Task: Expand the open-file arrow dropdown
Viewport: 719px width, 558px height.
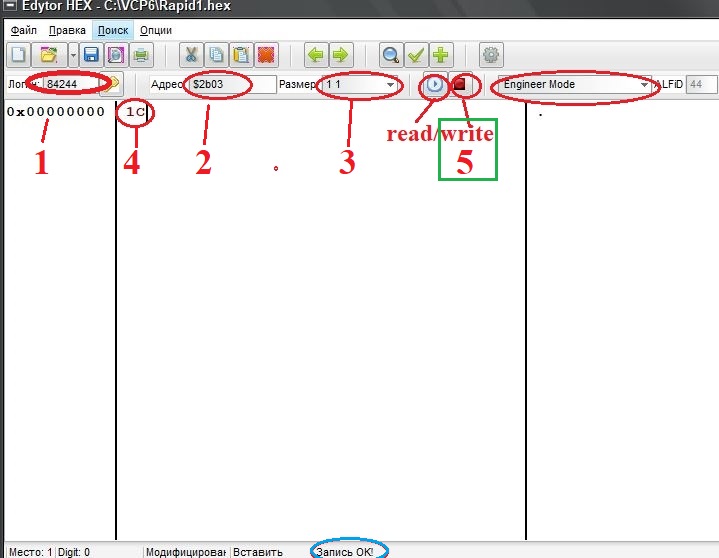Action: click(x=73, y=55)
